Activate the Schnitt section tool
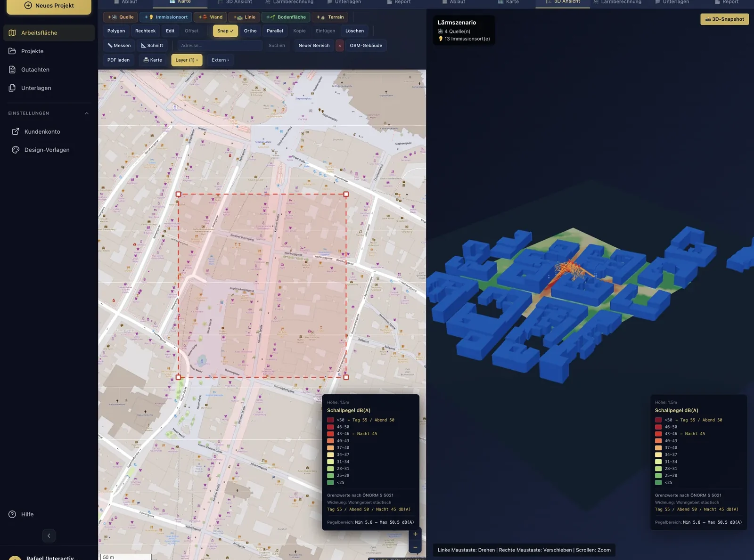754x560 pixels. click(152, 46)
